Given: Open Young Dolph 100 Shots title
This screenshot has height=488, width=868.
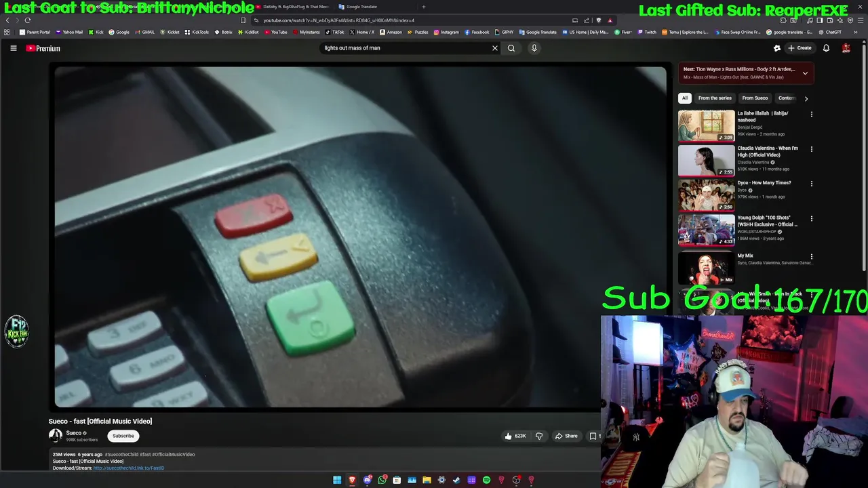Looking at the screenshot, I should pos(768,221).
